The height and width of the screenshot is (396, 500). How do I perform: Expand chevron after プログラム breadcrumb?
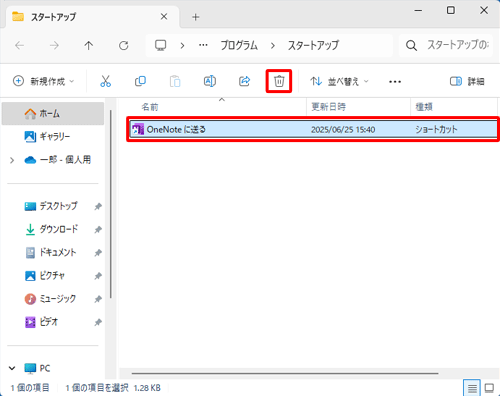point(273,45)
